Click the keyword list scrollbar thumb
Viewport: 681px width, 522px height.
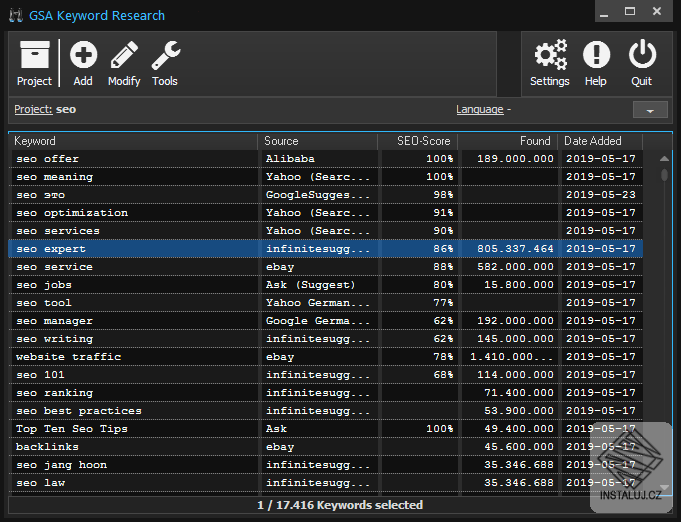click(664, 175)
